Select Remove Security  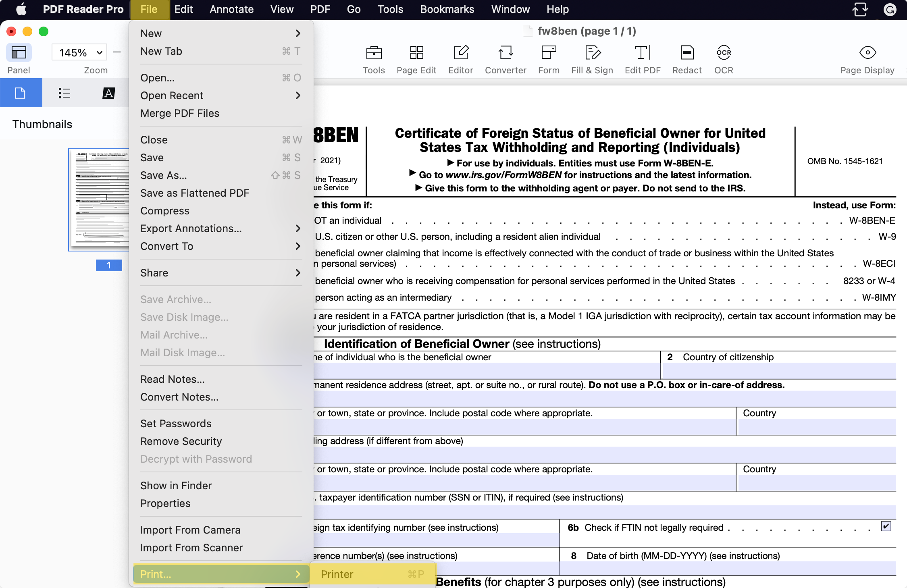click(221, 441)
